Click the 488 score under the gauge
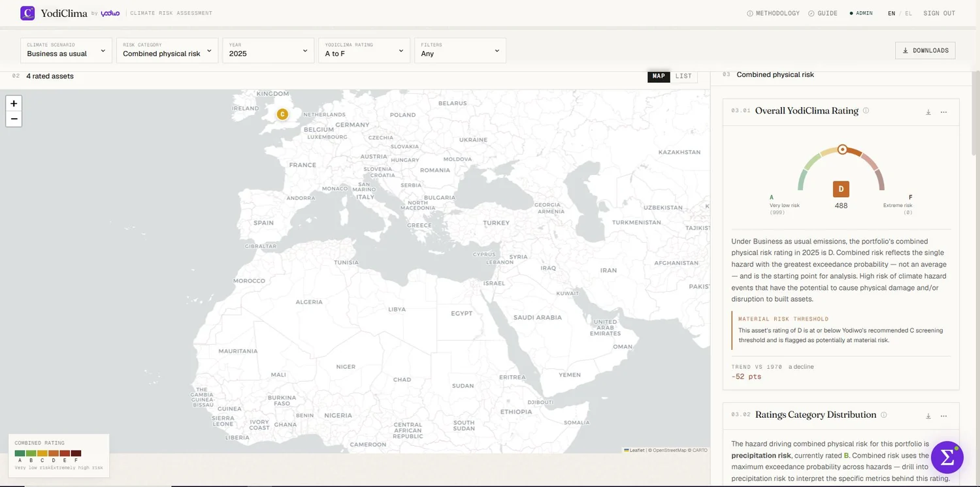The height and width of the screenshot is (487, 980). (841, 206)
